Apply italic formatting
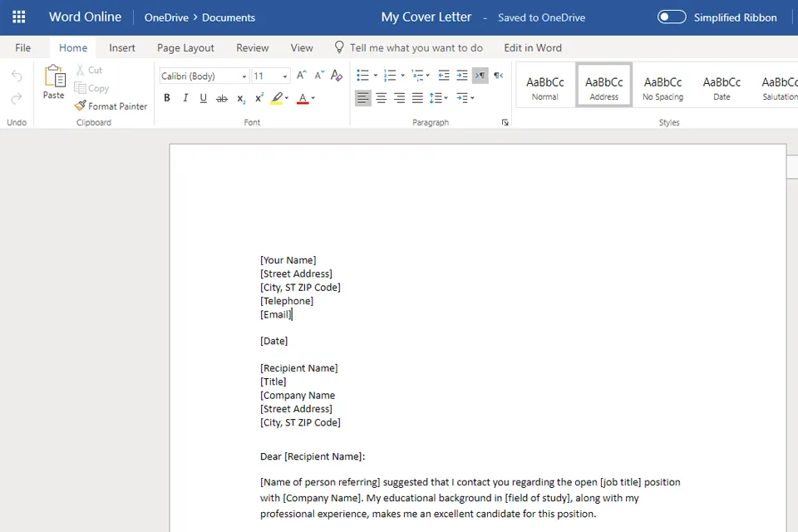The width and height of the screenshot is (798, 532). pyautogui.click(x=185, y=98)
